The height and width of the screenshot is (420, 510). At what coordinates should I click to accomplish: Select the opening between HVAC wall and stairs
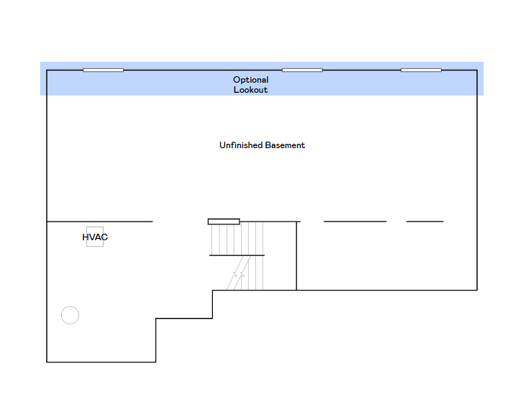tap(180, 222)
